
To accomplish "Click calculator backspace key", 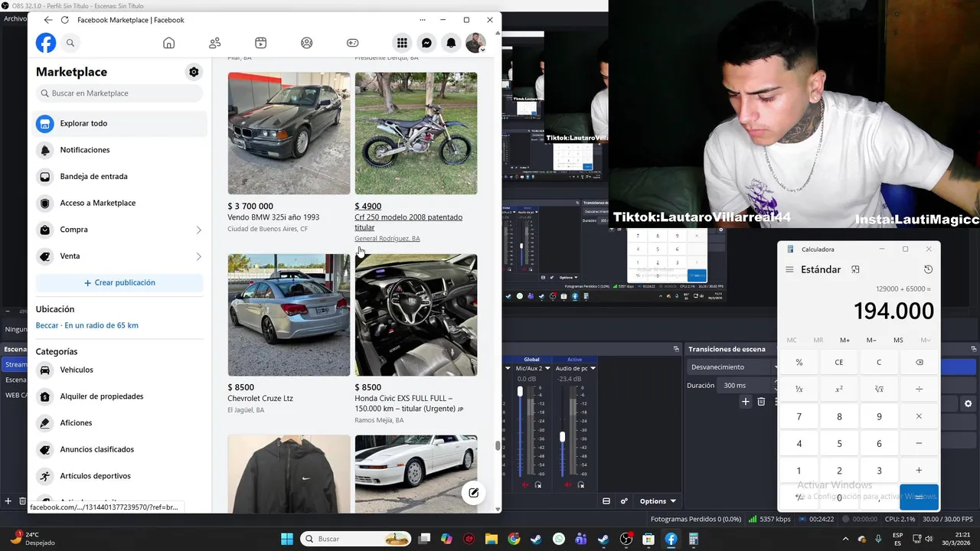I will [919, 362].
